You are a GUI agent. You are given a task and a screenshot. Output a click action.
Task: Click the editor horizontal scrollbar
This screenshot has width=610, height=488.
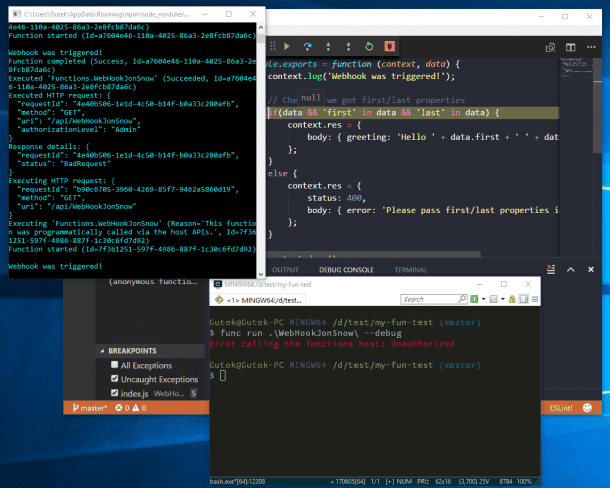373,255
